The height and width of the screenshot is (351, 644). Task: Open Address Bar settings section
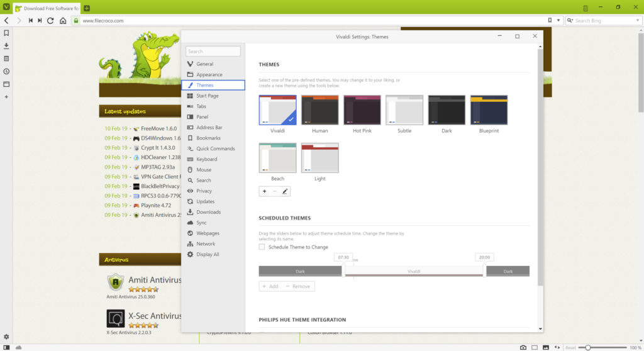click(x=213, y=128)
